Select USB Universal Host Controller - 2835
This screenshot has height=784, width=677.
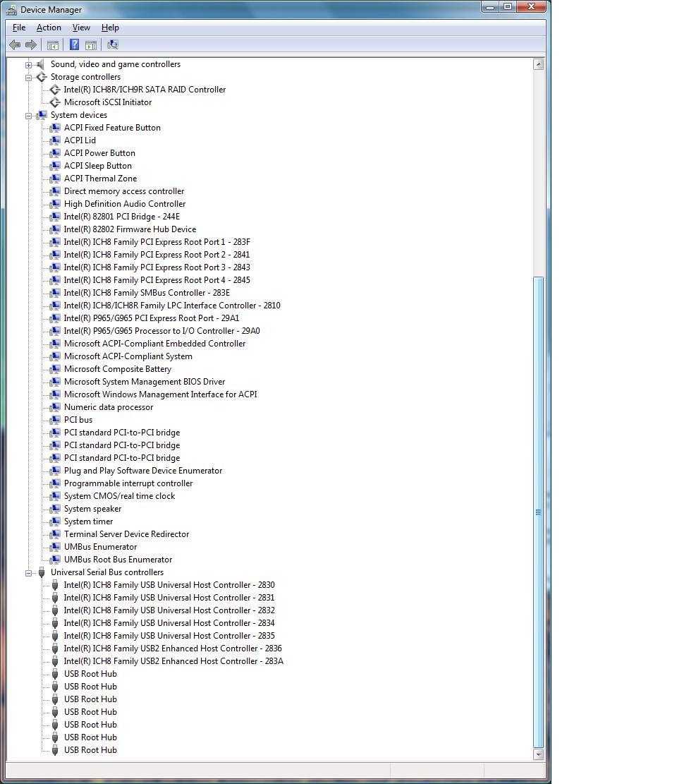(169, 636)
